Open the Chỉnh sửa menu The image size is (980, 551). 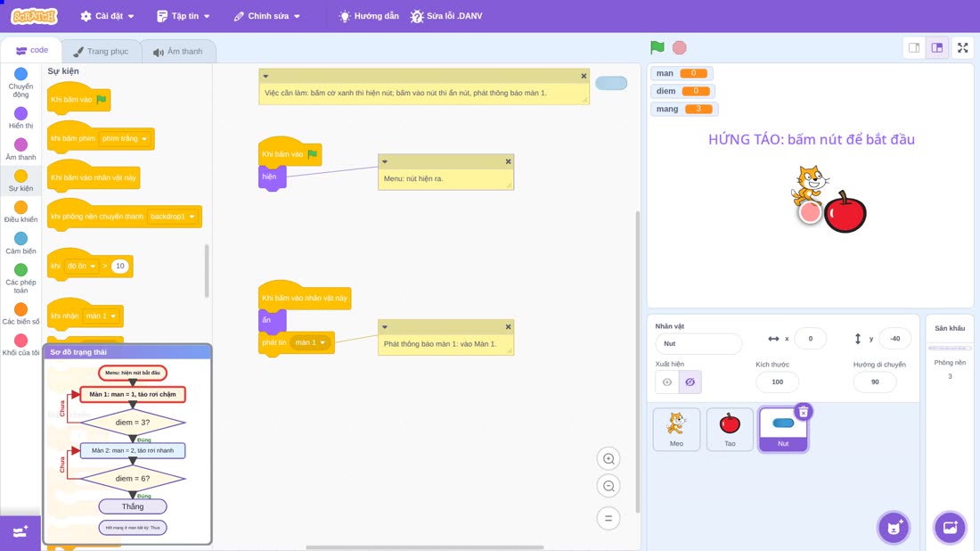267,16
